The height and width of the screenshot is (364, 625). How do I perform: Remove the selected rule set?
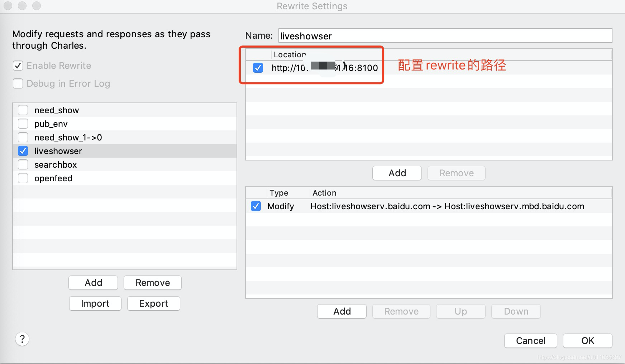(x=153, y=283)
